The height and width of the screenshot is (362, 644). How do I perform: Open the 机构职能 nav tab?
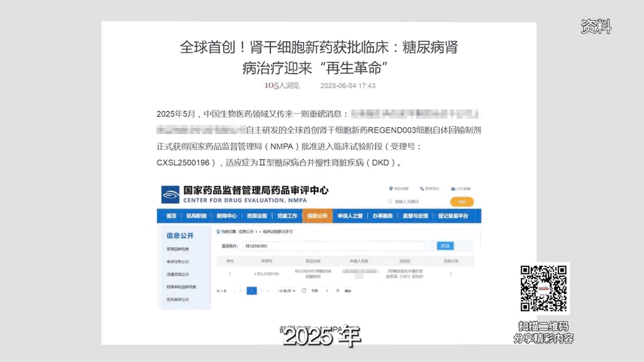click(x=196, y=216)
